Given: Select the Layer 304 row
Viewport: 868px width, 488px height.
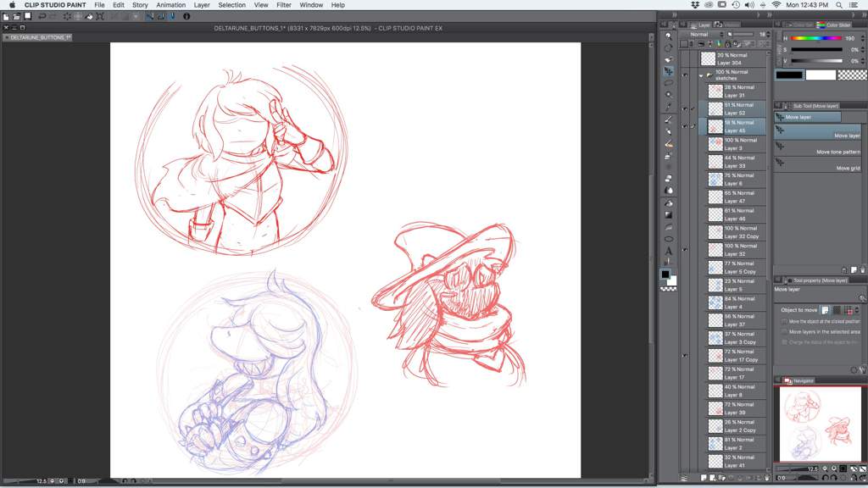Looking at the screenshot, I should [733, 58].
